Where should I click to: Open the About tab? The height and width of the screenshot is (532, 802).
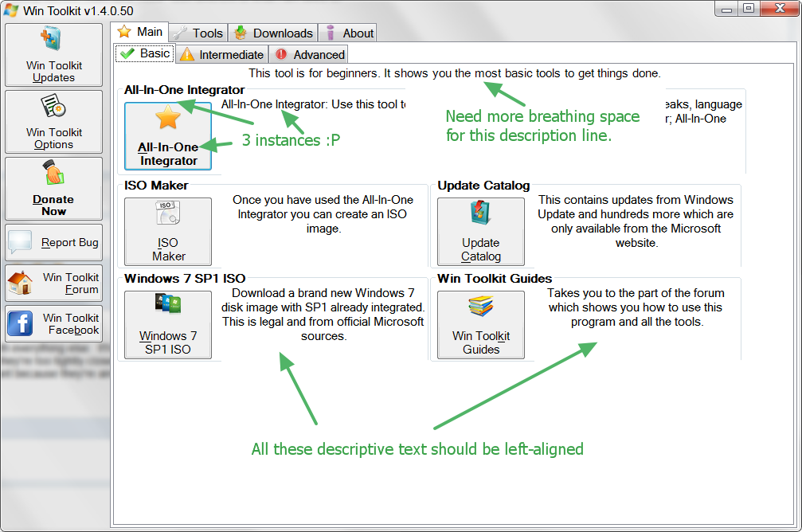348,33
